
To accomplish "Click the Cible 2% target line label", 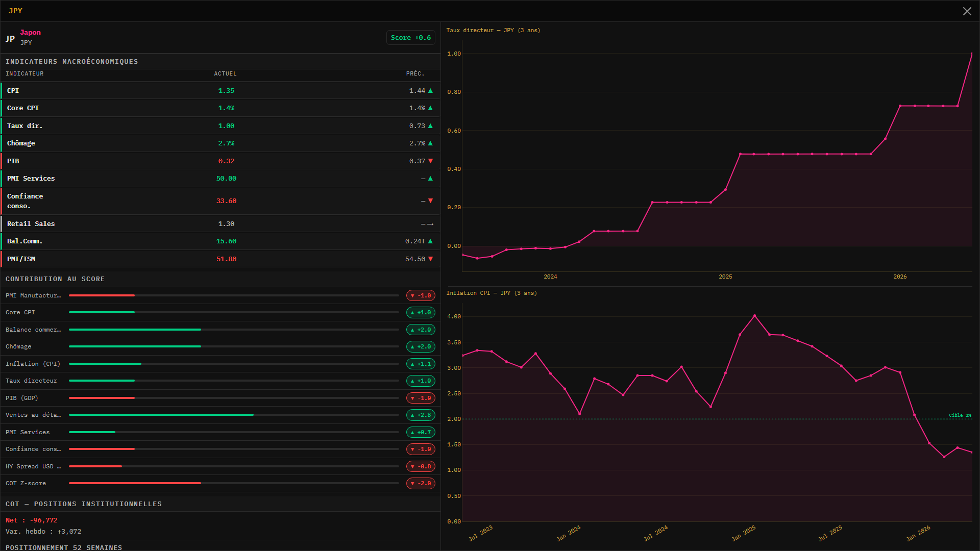I will pos(960,415).
